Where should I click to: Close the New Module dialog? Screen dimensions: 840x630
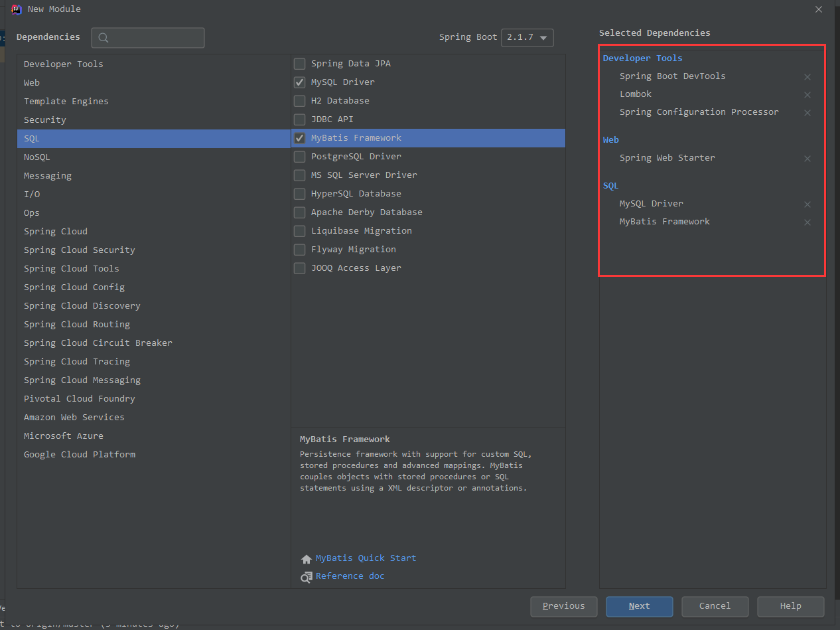818,9
